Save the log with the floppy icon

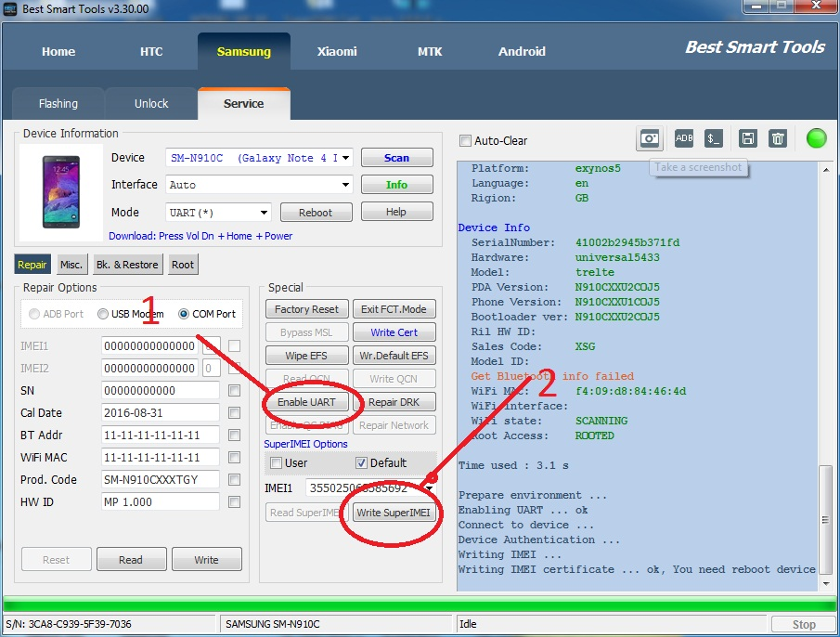pos(747,138)
